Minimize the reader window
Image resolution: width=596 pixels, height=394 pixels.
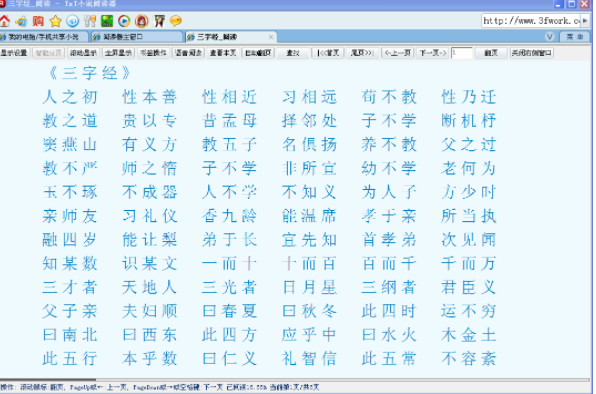click(558, 4)
